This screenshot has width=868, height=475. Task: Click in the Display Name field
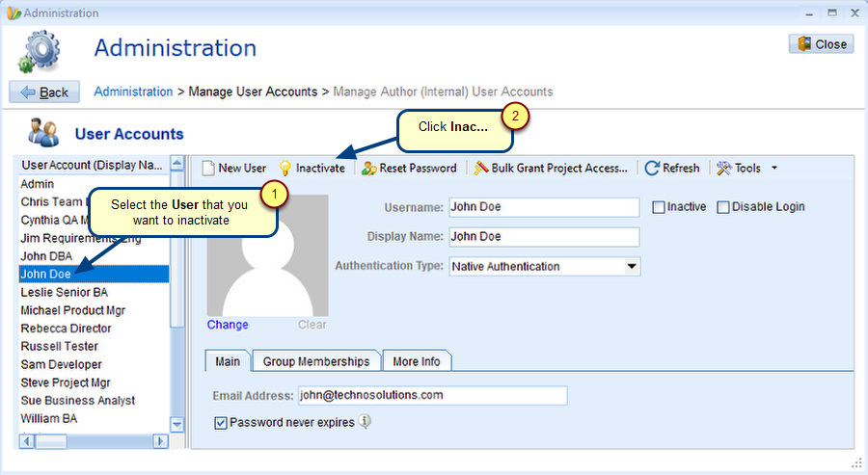click(544, 237)
